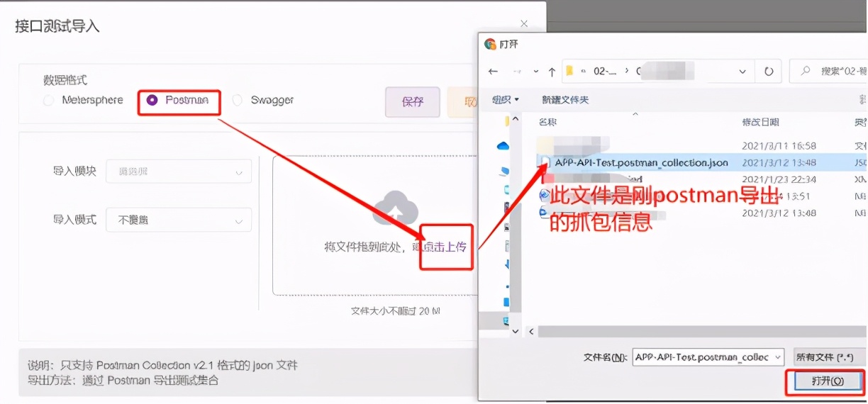Viewport: 868px width, 404px height.
Task: Sort files by 名称 name column
Action: coord(547,123)
